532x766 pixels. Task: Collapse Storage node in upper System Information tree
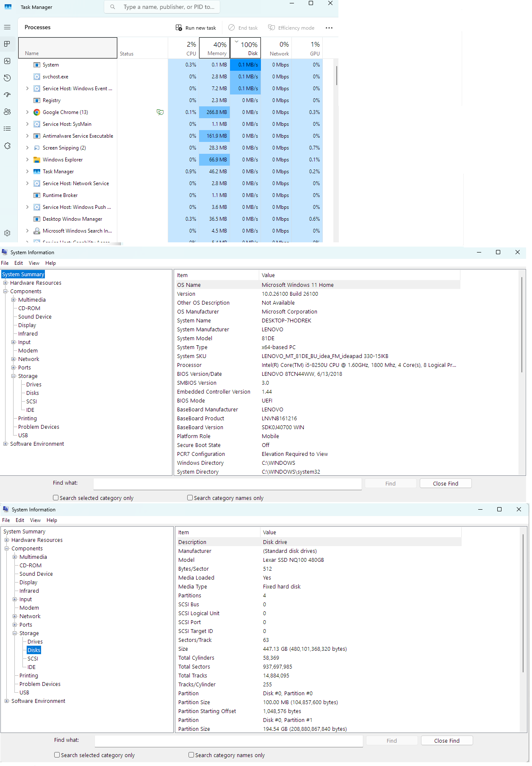pos(14,376)
